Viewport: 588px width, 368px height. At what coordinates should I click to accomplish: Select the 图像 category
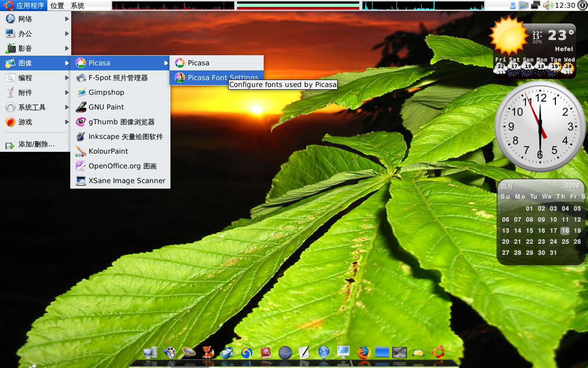tap(35, 63)
